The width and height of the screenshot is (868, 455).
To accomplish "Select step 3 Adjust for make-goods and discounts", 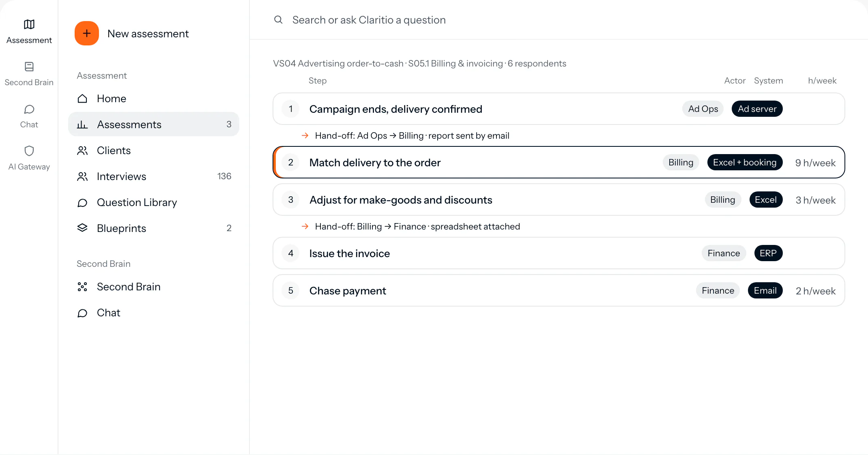I will click(559, 200).
